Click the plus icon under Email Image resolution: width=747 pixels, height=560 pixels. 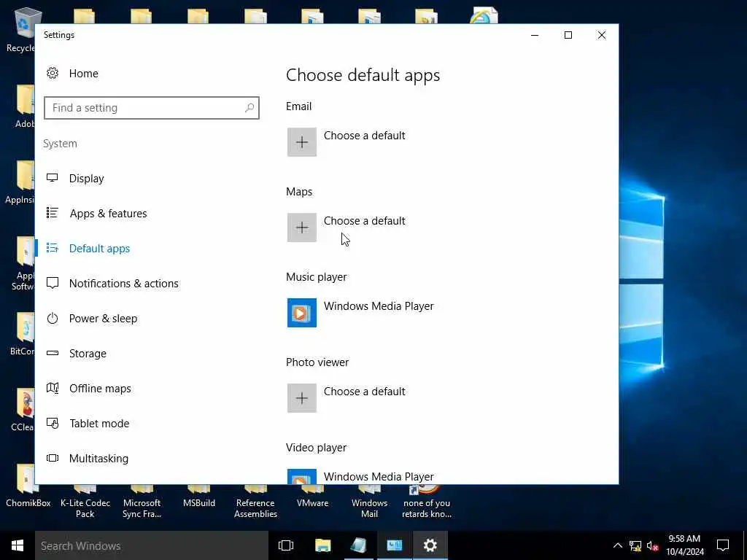point(302,142)
